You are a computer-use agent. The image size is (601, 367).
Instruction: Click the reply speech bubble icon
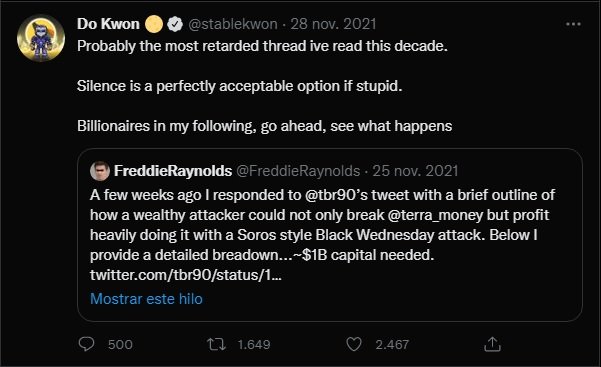tap(86, 344)
